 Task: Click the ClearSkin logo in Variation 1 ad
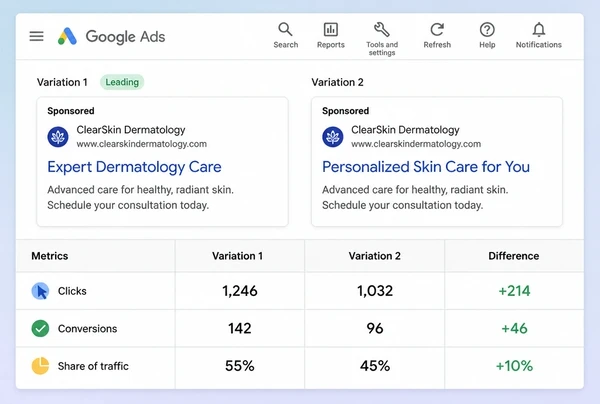pyautogui.click(x=58, y=137)
